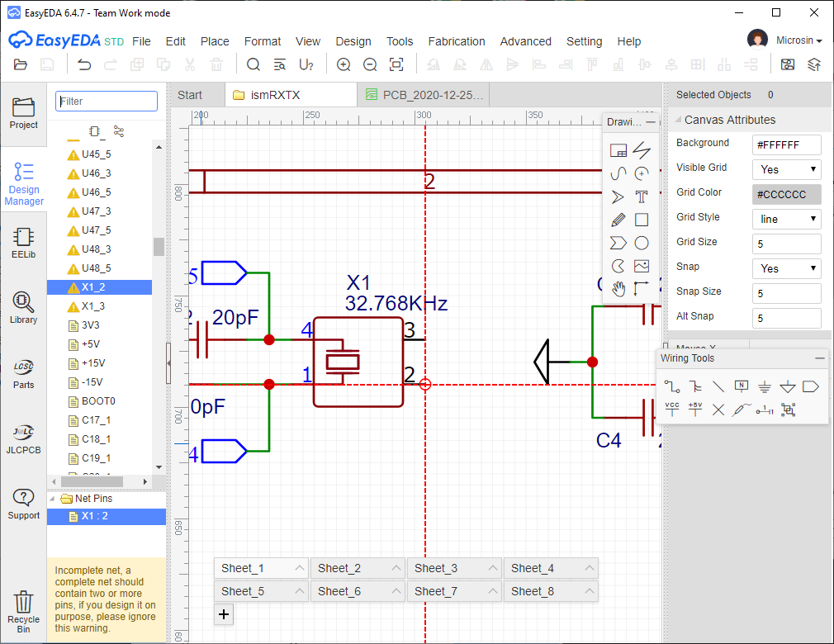This screenshot has height=644, width=834.
Task: Click the GND symbol in Wiring Tools
Action: pyautogui.click(x=765, y=386)
